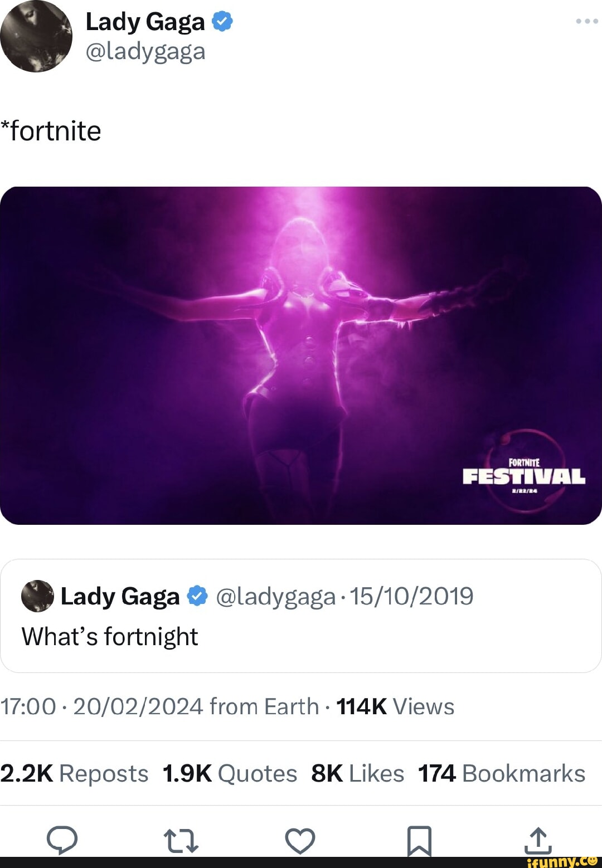Tap the share upload icon
The height and width of the screenshot is (868, 602).
pyautogui.click(x=537, y=840)
